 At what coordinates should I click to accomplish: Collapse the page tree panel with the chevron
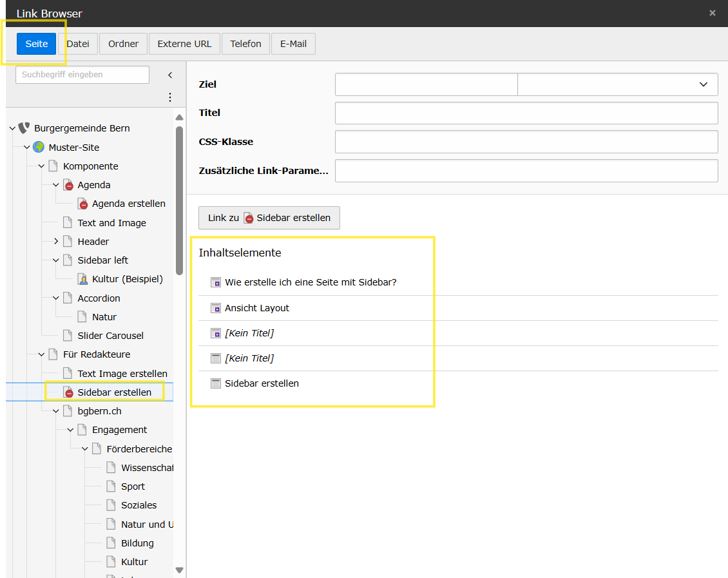pos(170,75)
